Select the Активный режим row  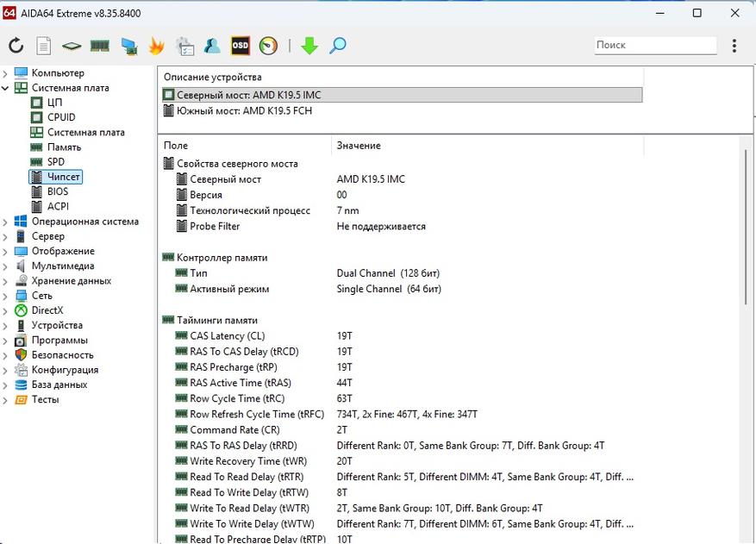click(402, 290)
